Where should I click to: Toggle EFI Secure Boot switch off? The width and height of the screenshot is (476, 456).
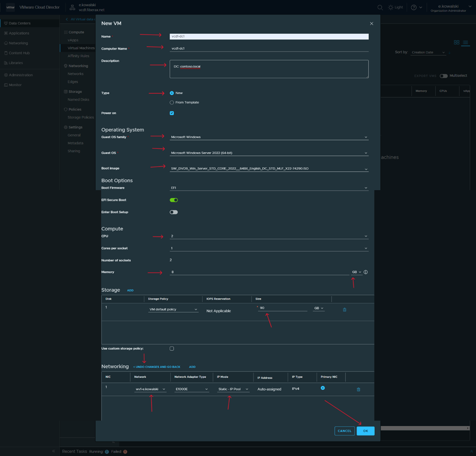pos(174,200)
